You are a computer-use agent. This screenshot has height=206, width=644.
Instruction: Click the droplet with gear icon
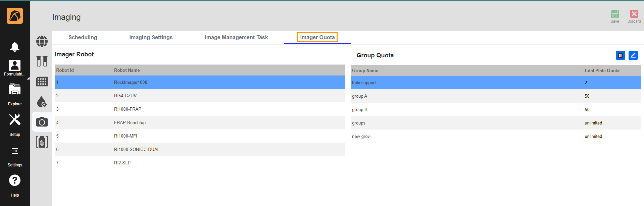(42, 102)
